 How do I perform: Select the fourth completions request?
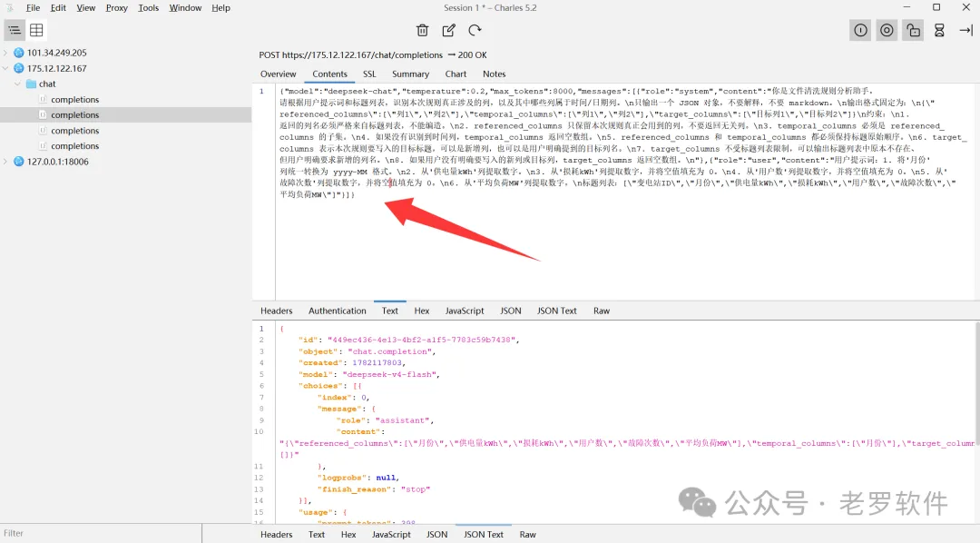click(75, 146)
